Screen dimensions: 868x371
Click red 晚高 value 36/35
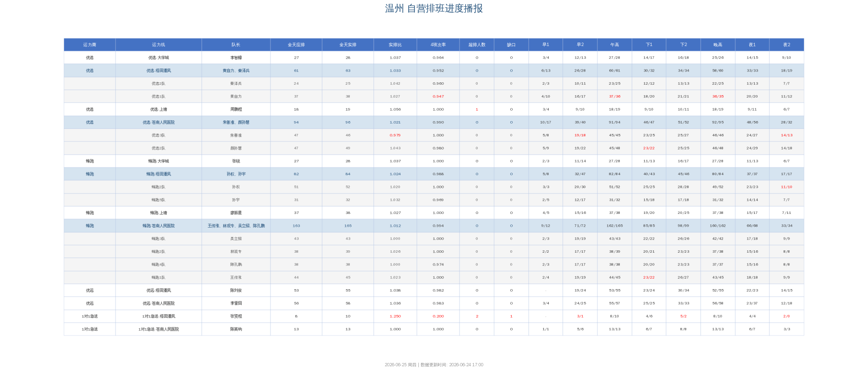point(718,97)
